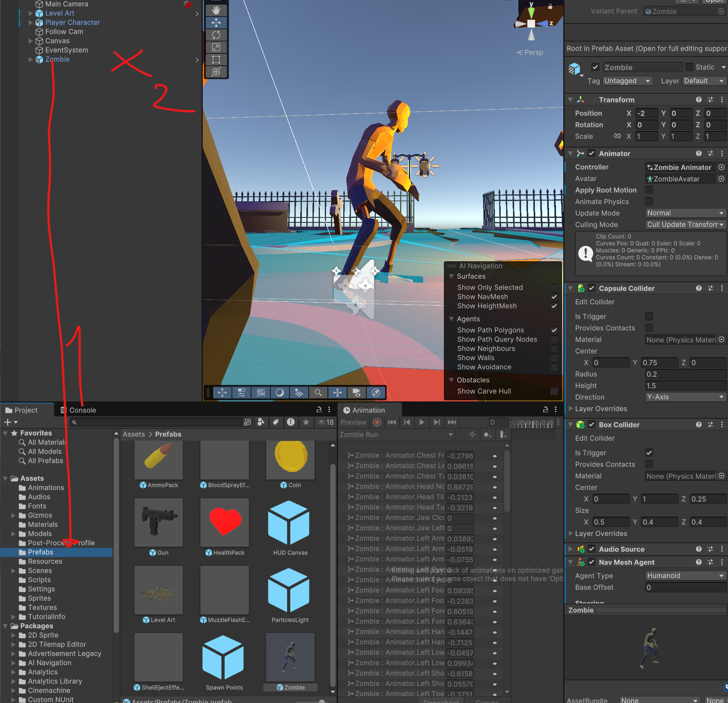Click Edit Collider on Capsule Collider
728x703 pixels.
595,302
